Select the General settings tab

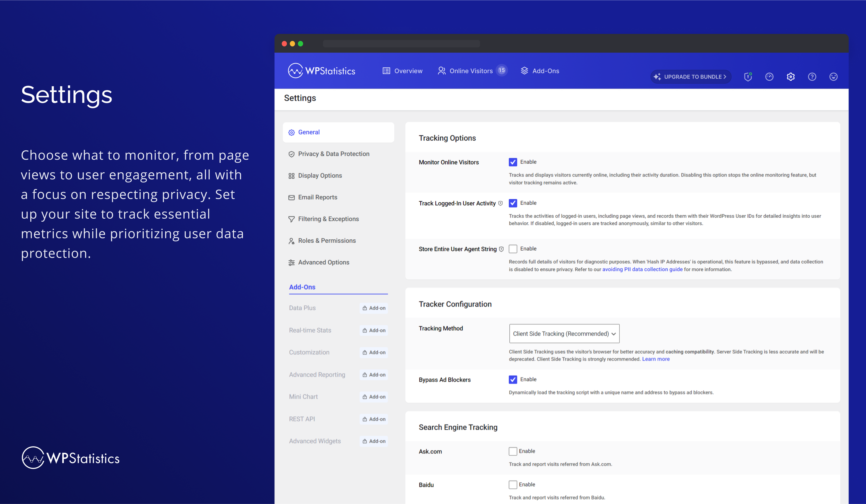[x=338, y=132]
